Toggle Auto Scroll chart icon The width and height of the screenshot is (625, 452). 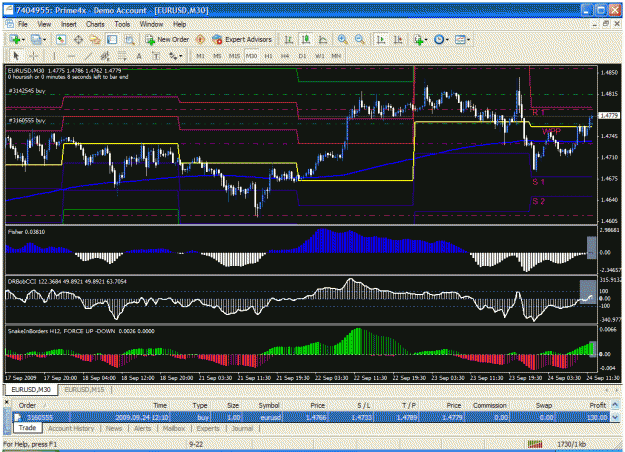tap(381, 39)
